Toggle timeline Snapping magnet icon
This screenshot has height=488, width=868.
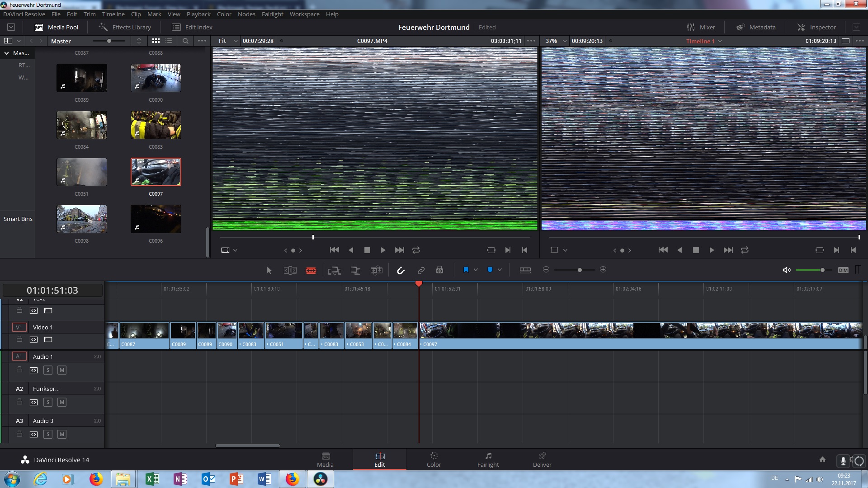[401, 270]
